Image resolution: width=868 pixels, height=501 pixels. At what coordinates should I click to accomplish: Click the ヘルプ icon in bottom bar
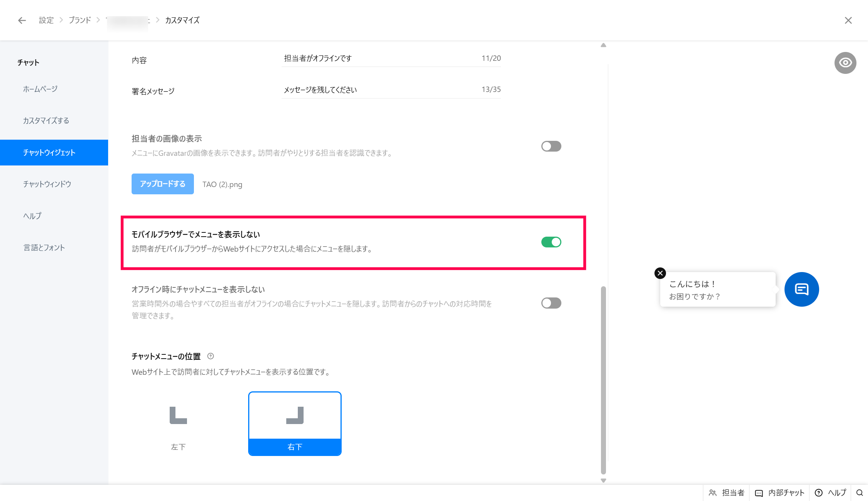click(x=819, y=493)
